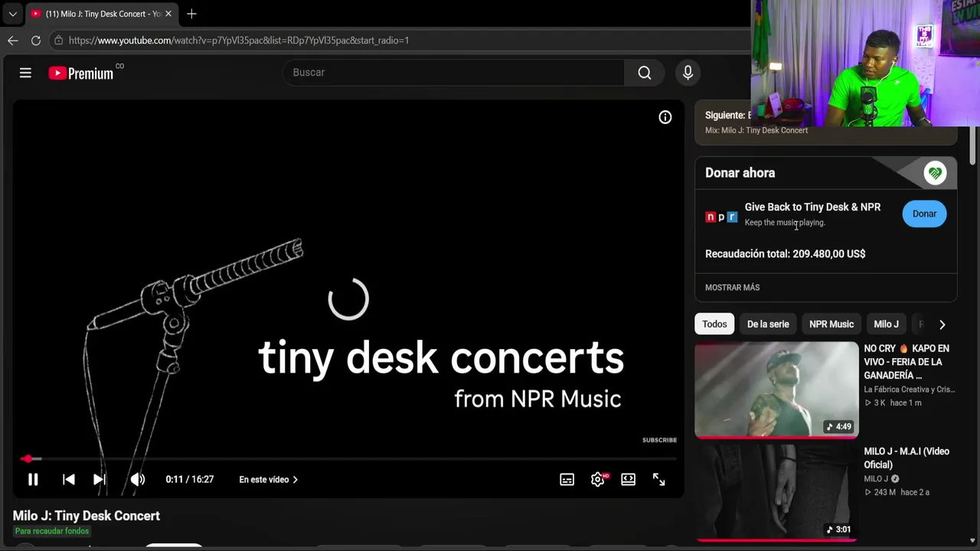Image resolution: width=980 pixels, height=551 pixels.
Task: Select the 'De la serie' filter chip
Action: coord(768,324)
